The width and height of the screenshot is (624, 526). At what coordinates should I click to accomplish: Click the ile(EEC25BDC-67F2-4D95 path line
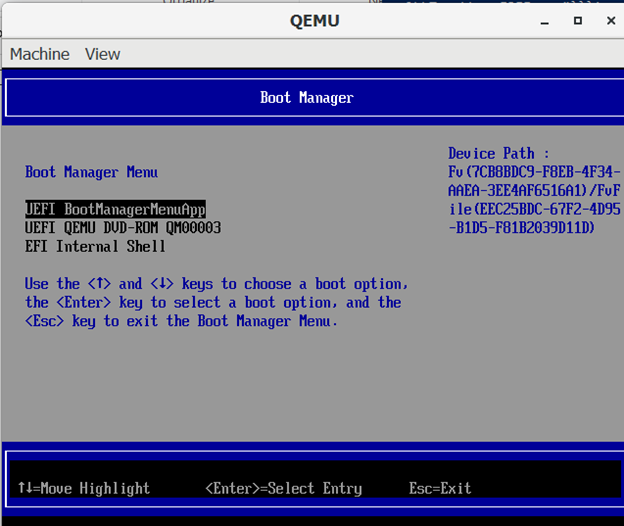coord(534,209)
